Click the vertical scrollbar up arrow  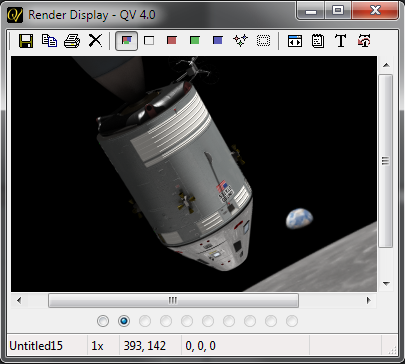point(386,65)
